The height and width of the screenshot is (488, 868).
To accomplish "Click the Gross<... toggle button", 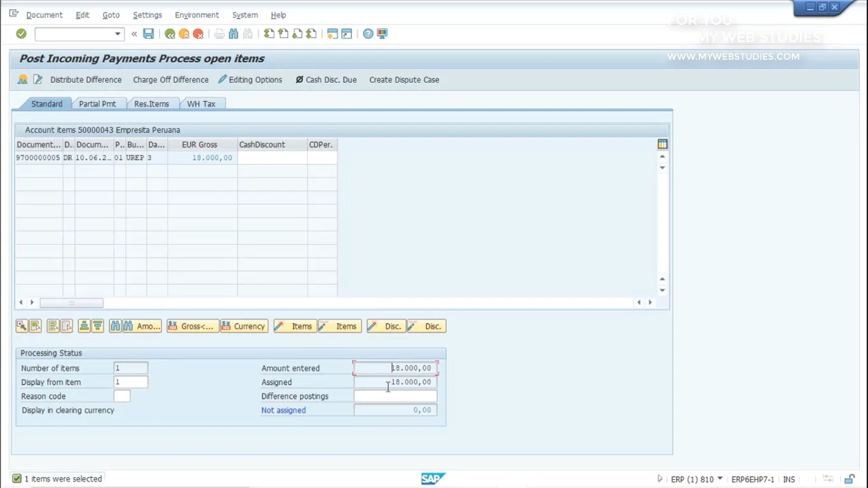I will 193,326.
